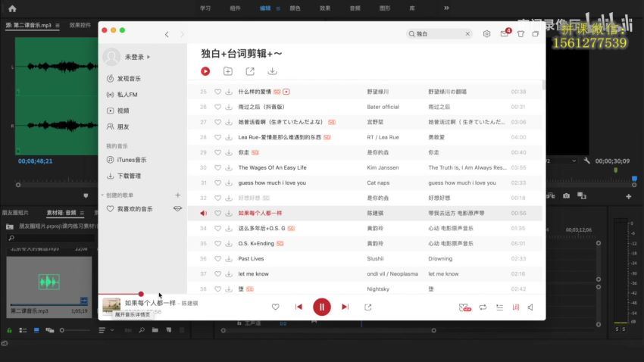
Task: Skip to the next track
Action: tap(345, 307)
